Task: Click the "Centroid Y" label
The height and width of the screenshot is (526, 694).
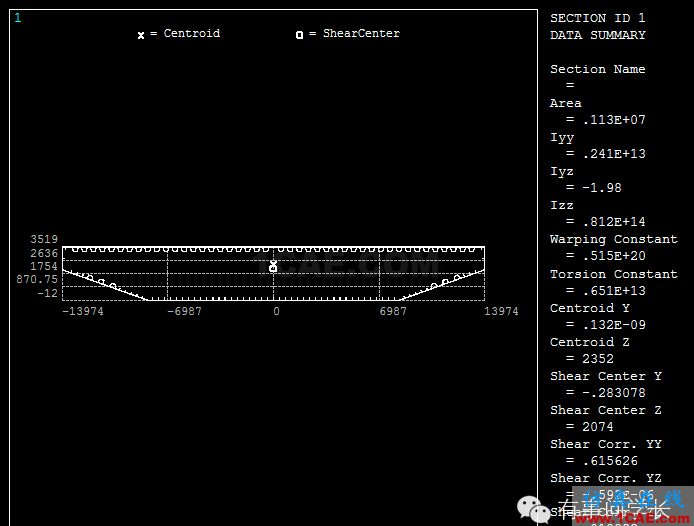Action: coord(590,308)
